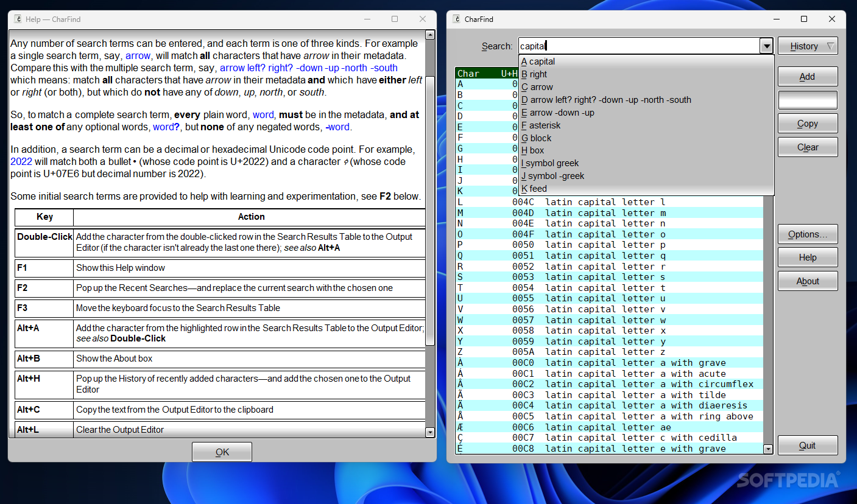Image resolution: width=857 pixels, height=504 pixels.
Task: Select row 'latin capital letter a with grave'
Action: (609, 363)
